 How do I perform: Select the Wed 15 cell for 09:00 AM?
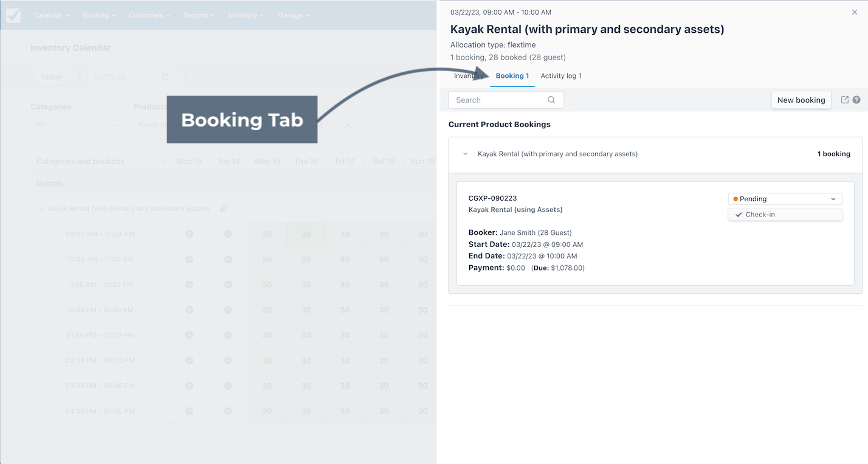[267, 234]
